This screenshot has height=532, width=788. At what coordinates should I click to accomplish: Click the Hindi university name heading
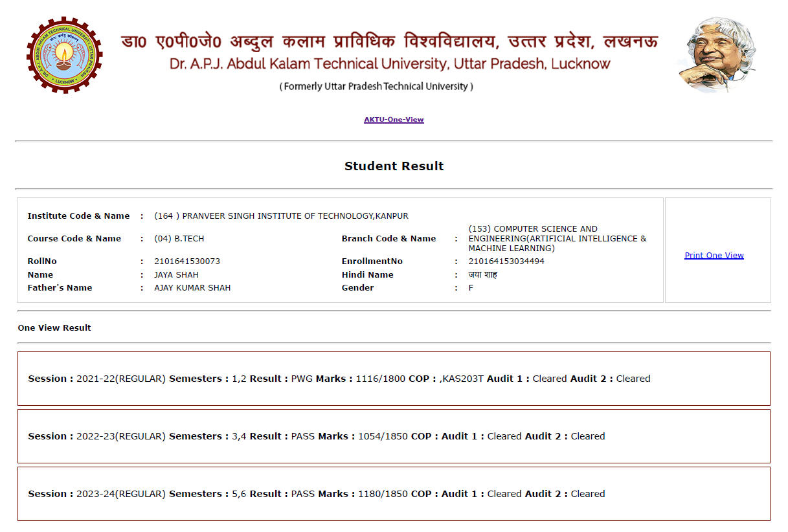click(388, 40)
